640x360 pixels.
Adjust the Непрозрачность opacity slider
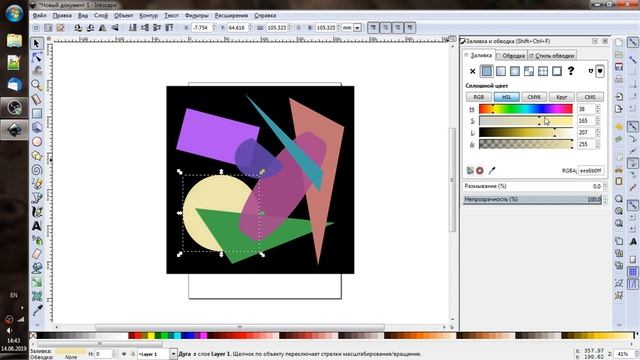pyautogui.click(x=533, y=199)
